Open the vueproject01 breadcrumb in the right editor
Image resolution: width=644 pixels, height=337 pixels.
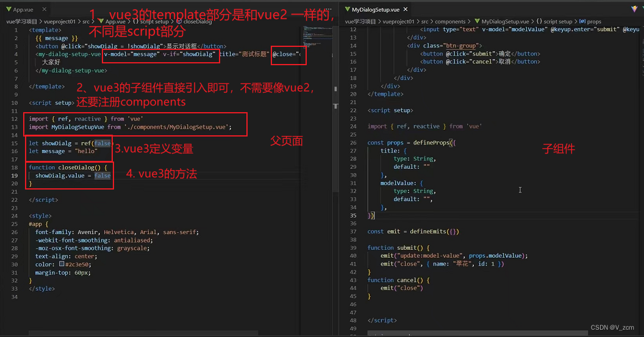[398, 22]
